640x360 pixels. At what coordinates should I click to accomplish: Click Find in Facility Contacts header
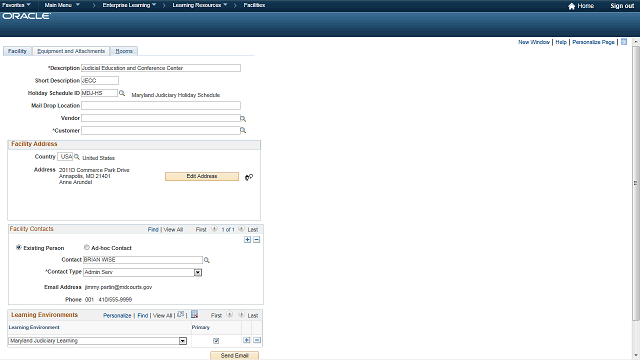(153, 230)
